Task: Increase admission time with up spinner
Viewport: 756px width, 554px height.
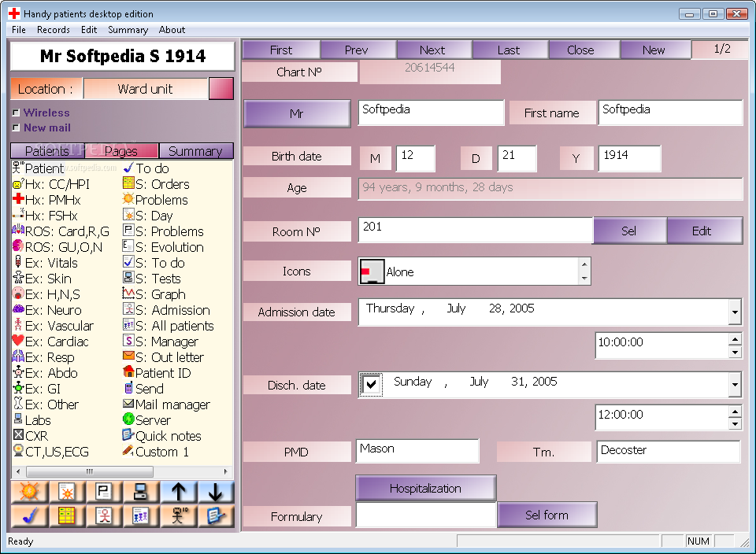Action: coord(734,339)
